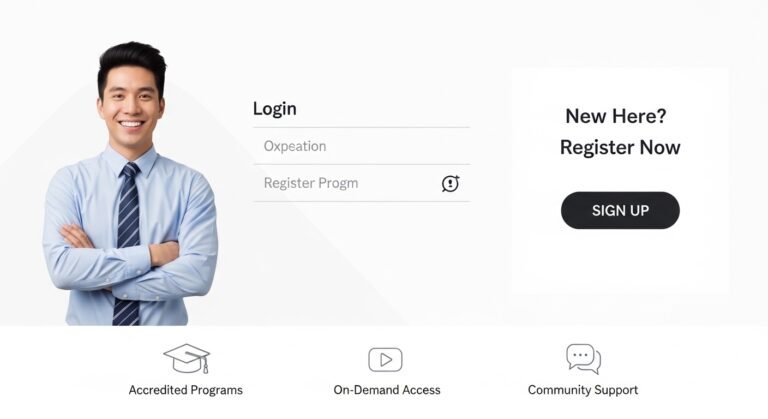Click the chat bubbles icon
This screenshot has height=419, width=768.
point(583,359)
